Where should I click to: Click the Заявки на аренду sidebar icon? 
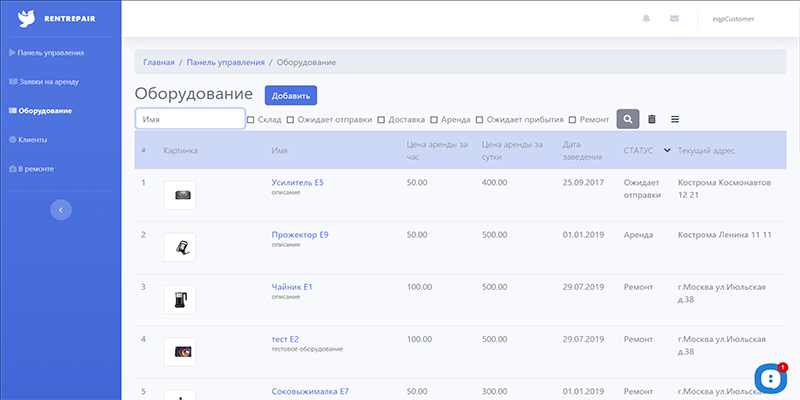(13, 82)
